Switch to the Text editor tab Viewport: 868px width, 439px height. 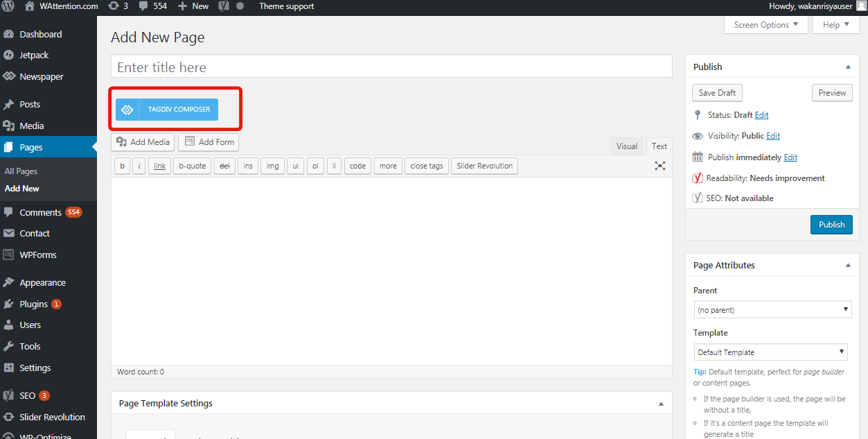point(659,146)
